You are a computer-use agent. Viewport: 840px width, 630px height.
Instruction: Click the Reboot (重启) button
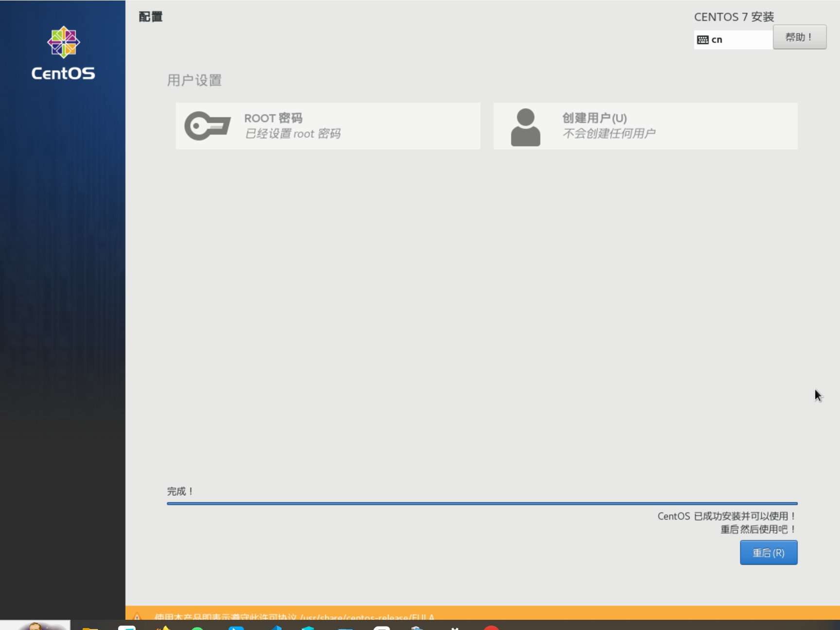pyautogui.click(x=769, y=553)
